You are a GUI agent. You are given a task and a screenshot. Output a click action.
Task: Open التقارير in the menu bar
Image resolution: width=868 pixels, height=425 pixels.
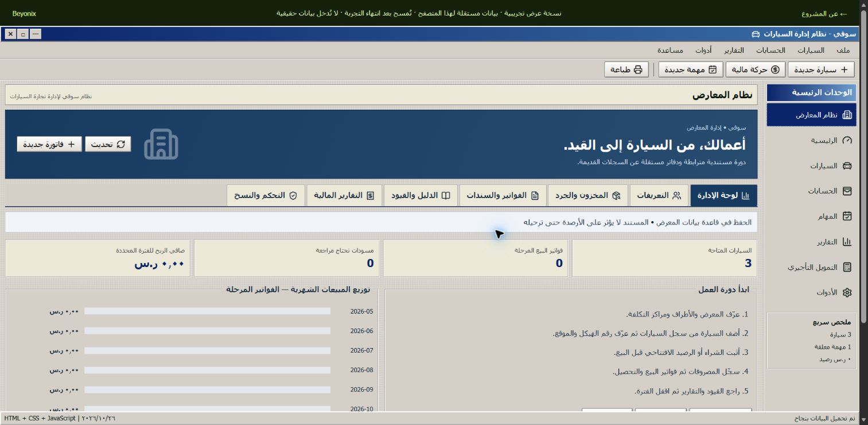pos(734,51)
